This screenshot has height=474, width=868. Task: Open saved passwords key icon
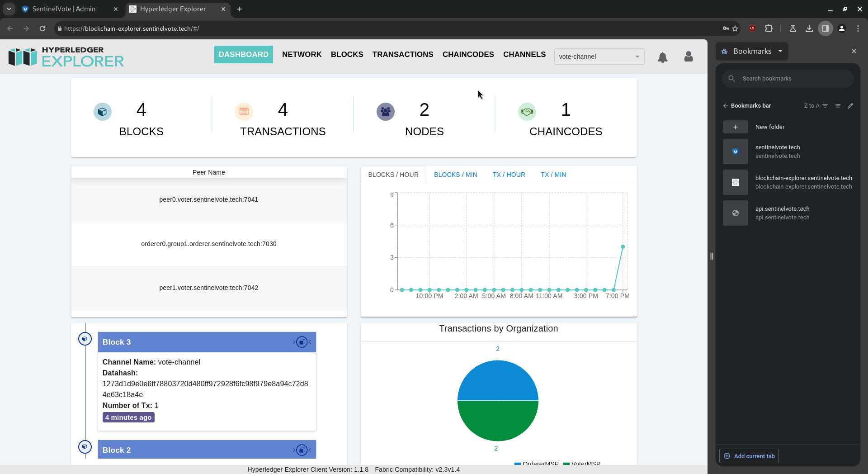(x=726, y=28)
